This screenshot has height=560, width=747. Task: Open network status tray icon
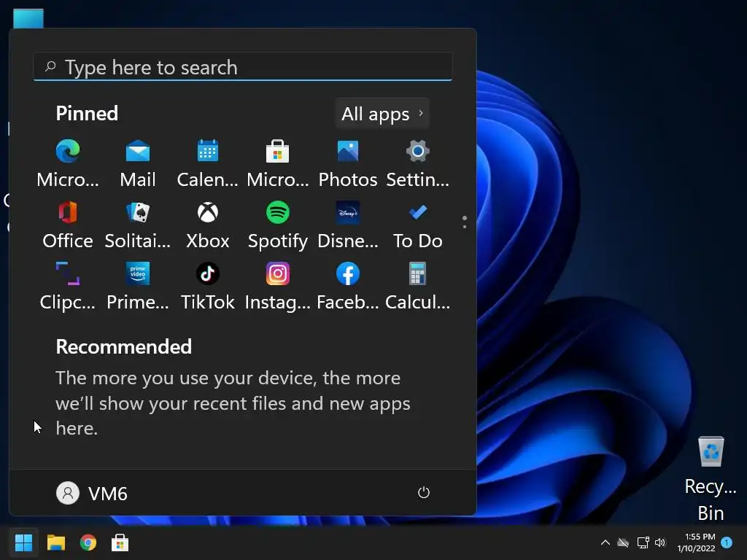[x=643, y=542]
